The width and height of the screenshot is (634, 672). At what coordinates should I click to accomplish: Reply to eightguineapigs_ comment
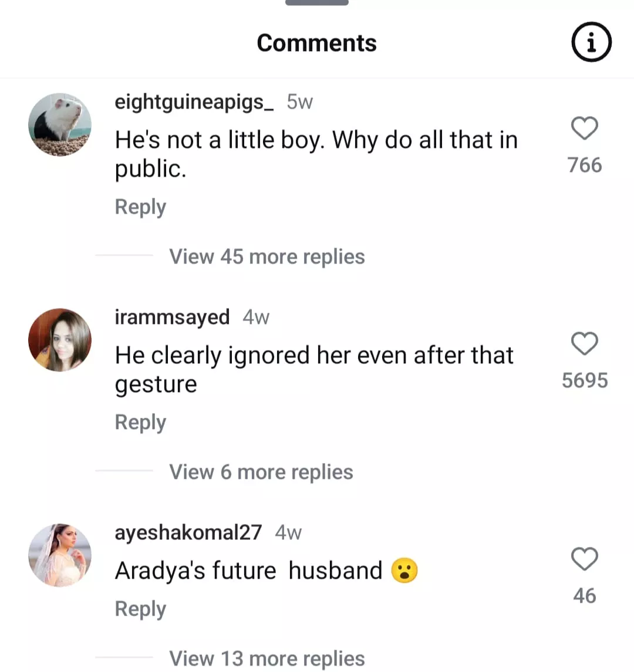coord(140,207)
